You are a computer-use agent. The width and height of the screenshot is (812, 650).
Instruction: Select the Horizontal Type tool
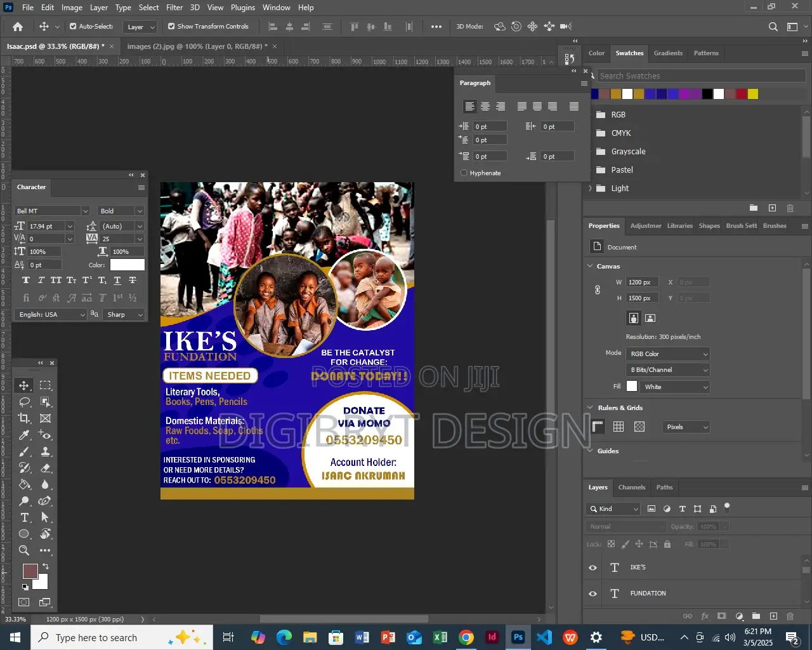[24, 517]
